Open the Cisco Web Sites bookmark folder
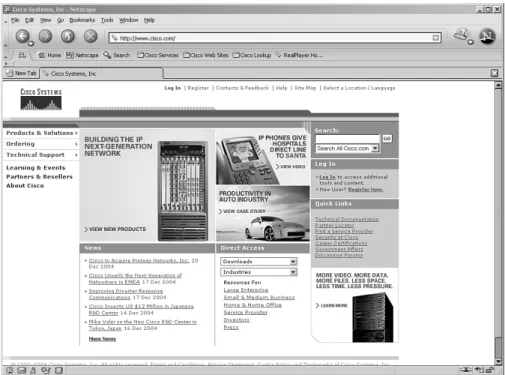This screenshot has width=505, height=375. tap(206, 55)
